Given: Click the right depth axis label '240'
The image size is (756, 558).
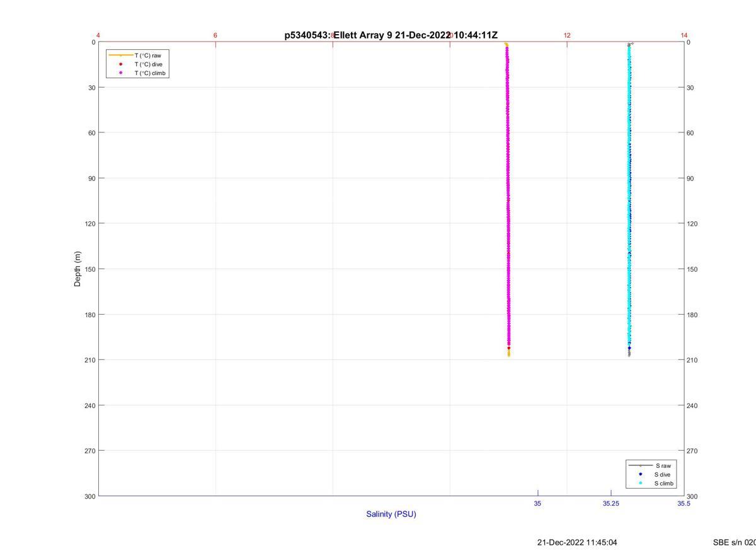Looking at the screenshot, I should (692, 405).
